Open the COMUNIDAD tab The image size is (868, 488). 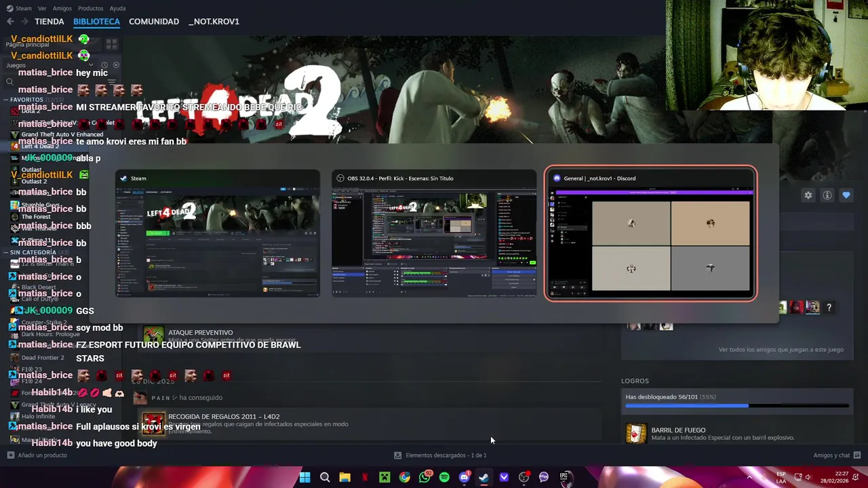pos(154,22)
